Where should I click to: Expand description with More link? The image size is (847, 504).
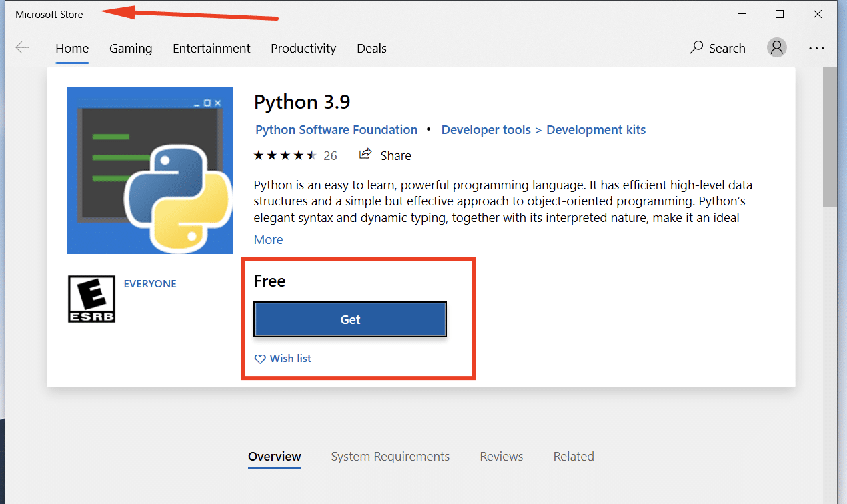coord(269,240)
